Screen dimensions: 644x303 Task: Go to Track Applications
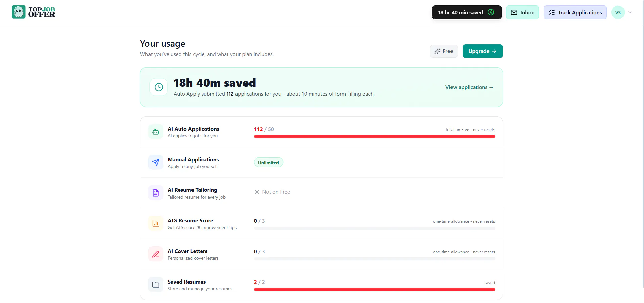coord(575,12)
